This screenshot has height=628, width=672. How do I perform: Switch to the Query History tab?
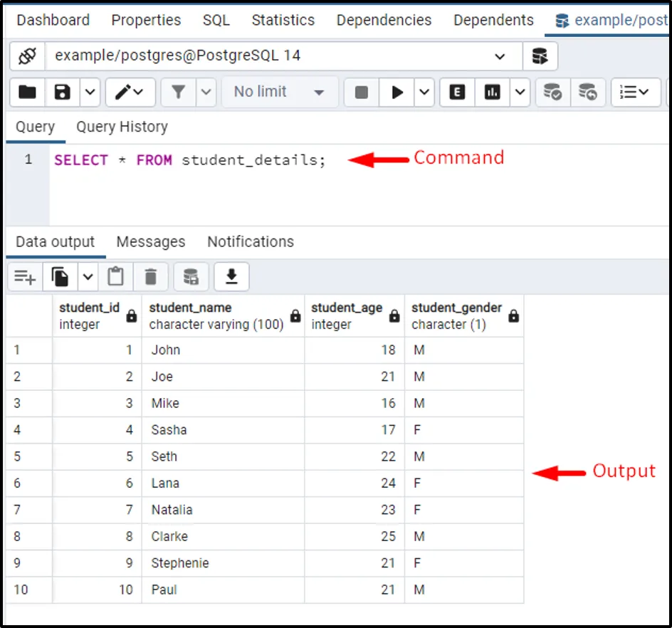pyautogui.click(x=122, y=127)
